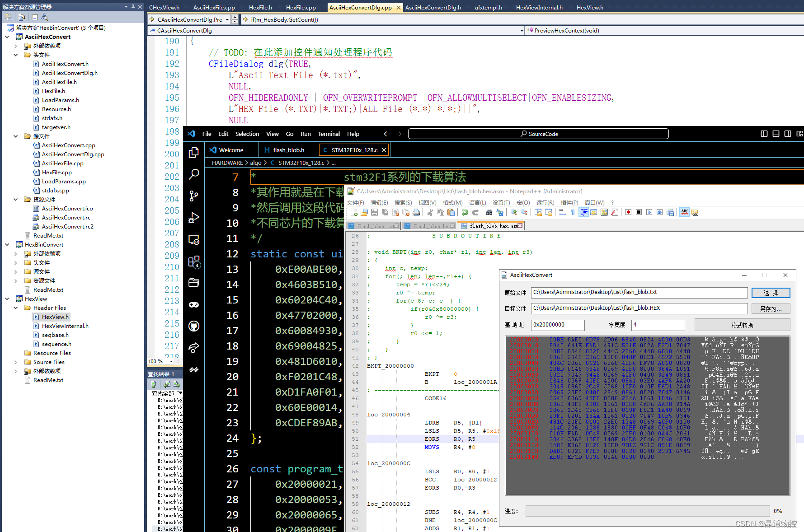Screen dimensions: 804x532
Task: Click 选择 button in AsciiHexConvert dialog
Action: tap(771, 293)
